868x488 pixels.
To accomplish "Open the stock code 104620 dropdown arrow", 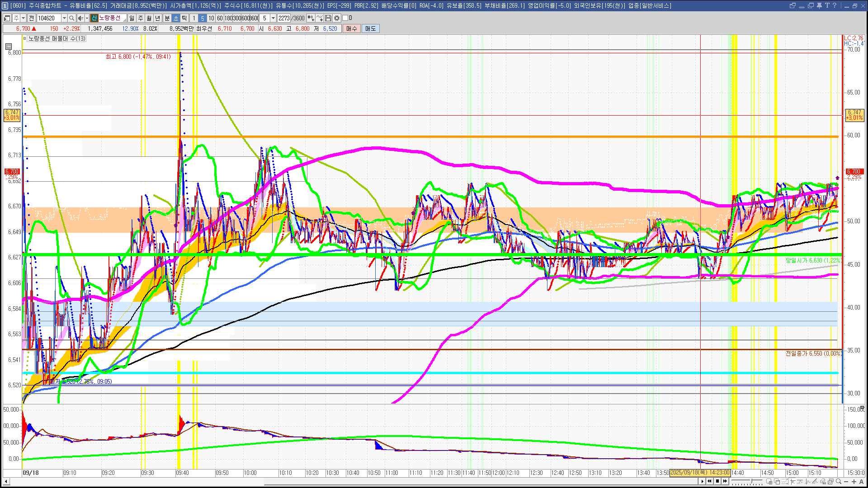I will 64,18.
